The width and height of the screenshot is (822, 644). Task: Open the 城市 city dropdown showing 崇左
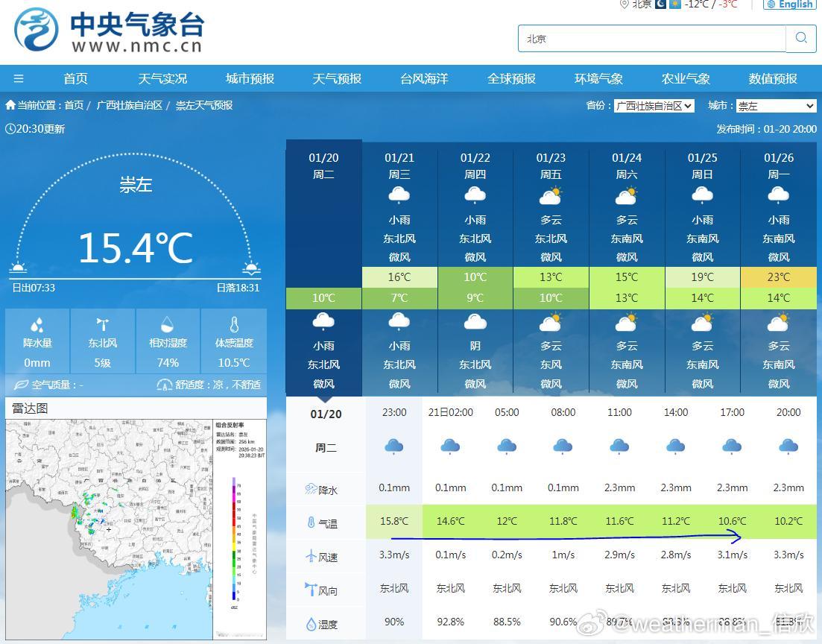777,105
